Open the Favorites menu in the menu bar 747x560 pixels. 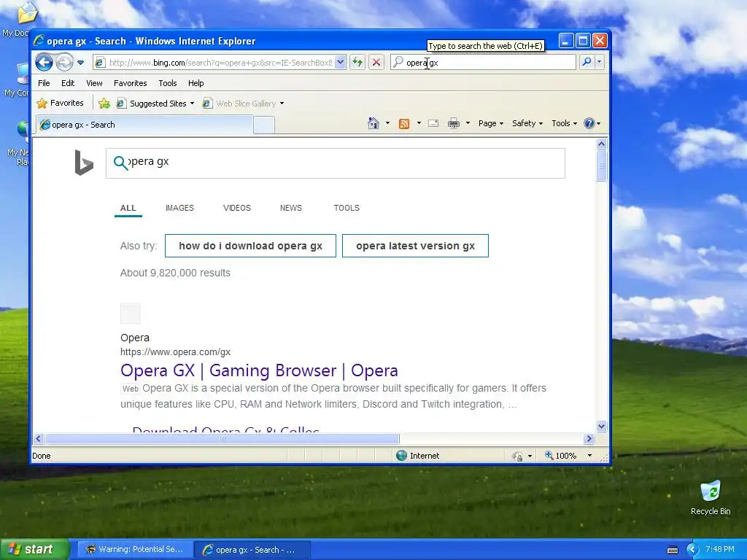click(x=130, y=83)
